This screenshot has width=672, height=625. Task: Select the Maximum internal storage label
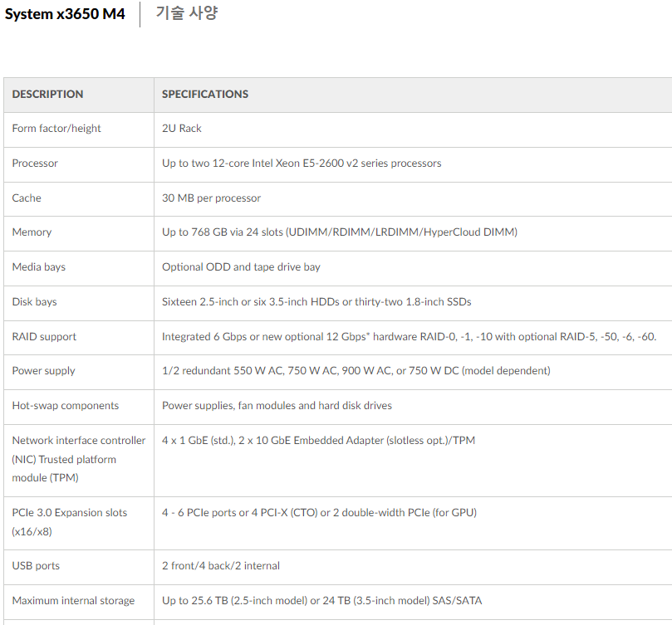[73, 601]
